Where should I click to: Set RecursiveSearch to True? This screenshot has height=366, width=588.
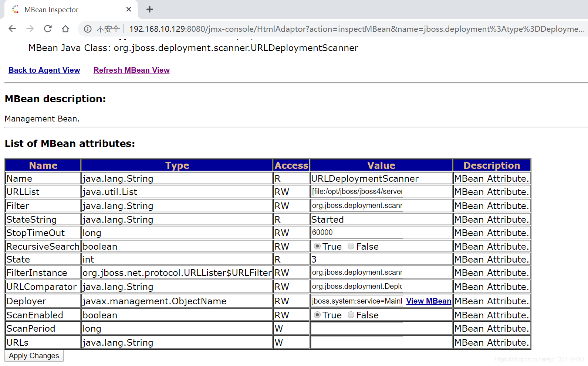(317, 246)
